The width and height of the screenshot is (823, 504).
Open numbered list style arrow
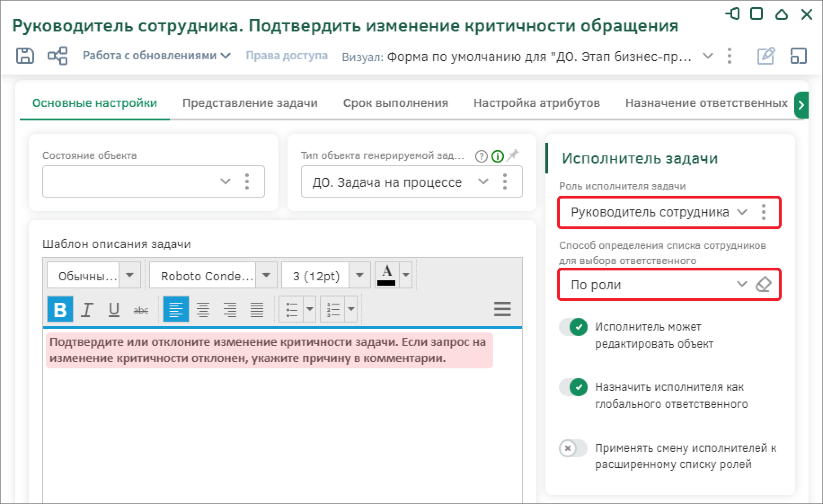tap(351, 309)
